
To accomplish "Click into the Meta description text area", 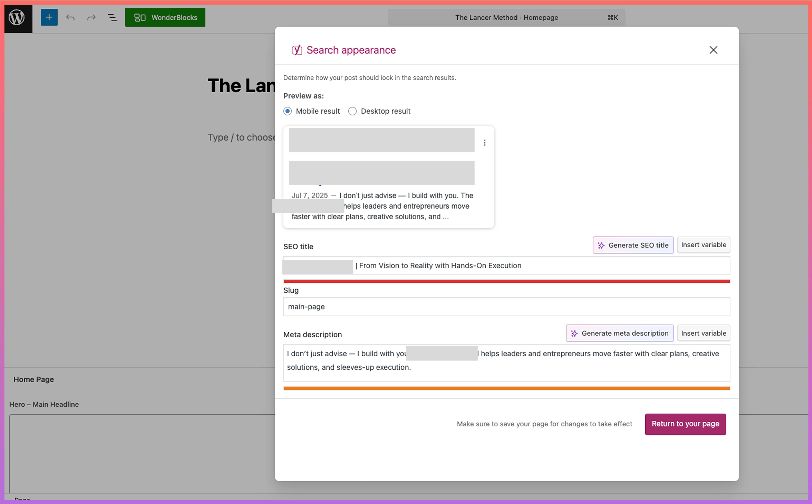I will point(506,363).
